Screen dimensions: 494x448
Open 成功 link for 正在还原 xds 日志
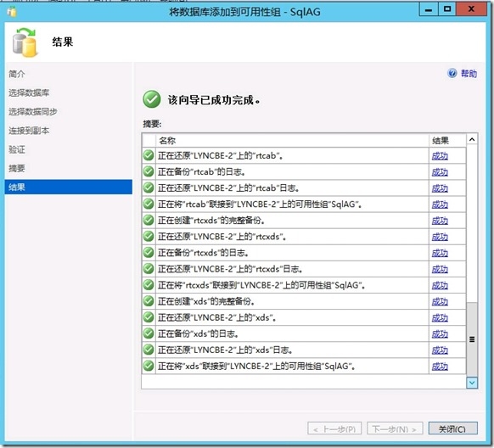point(440,350)
